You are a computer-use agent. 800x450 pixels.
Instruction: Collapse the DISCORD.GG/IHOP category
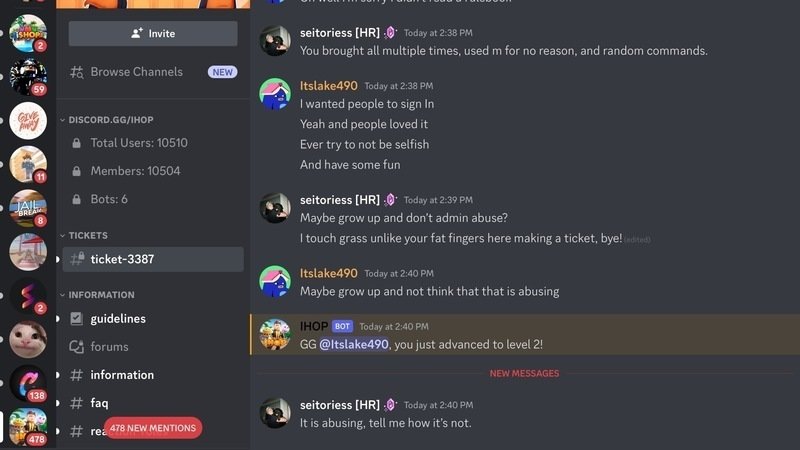coord(107,120)
